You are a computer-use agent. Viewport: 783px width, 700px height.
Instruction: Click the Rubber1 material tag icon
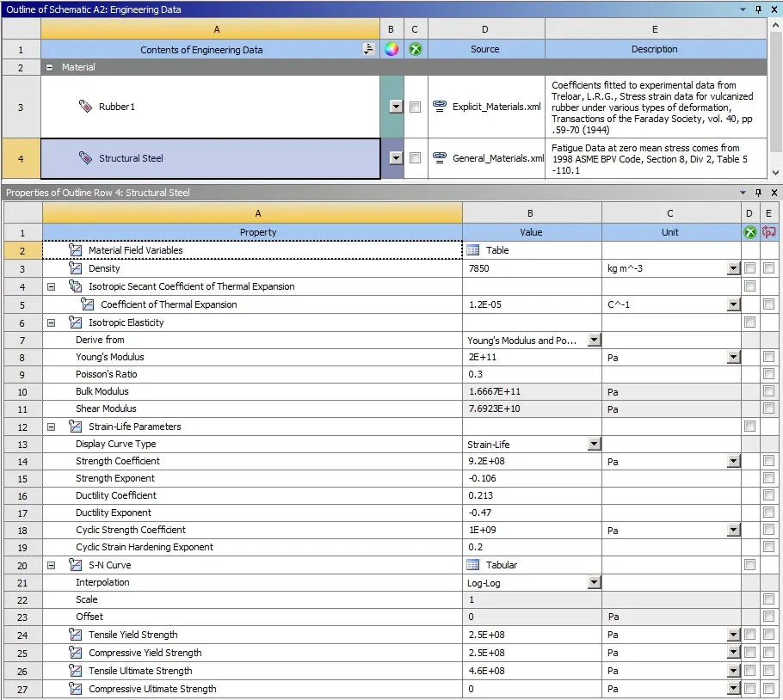[x=85, y=107]
